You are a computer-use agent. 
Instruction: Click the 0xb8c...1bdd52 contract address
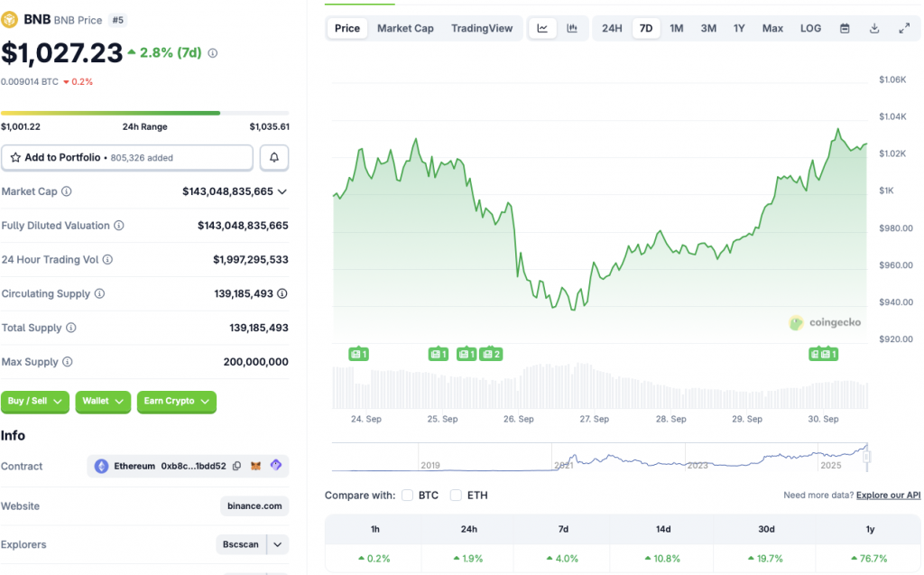[193, 466]
